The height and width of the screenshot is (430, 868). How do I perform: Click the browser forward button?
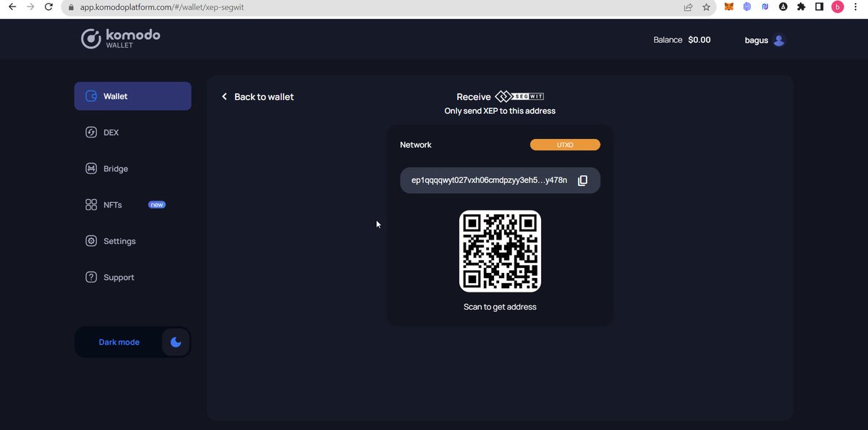coord(30,7)
